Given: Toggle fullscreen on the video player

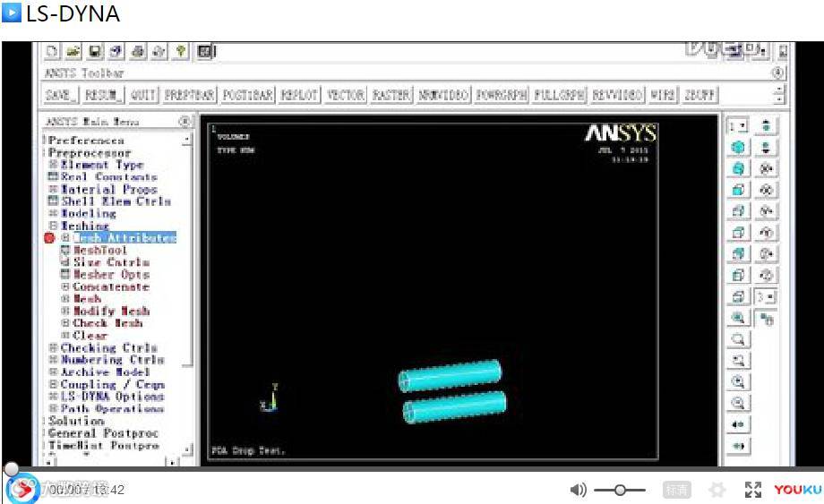Looking at the screenshot, I should click(752, 490).
